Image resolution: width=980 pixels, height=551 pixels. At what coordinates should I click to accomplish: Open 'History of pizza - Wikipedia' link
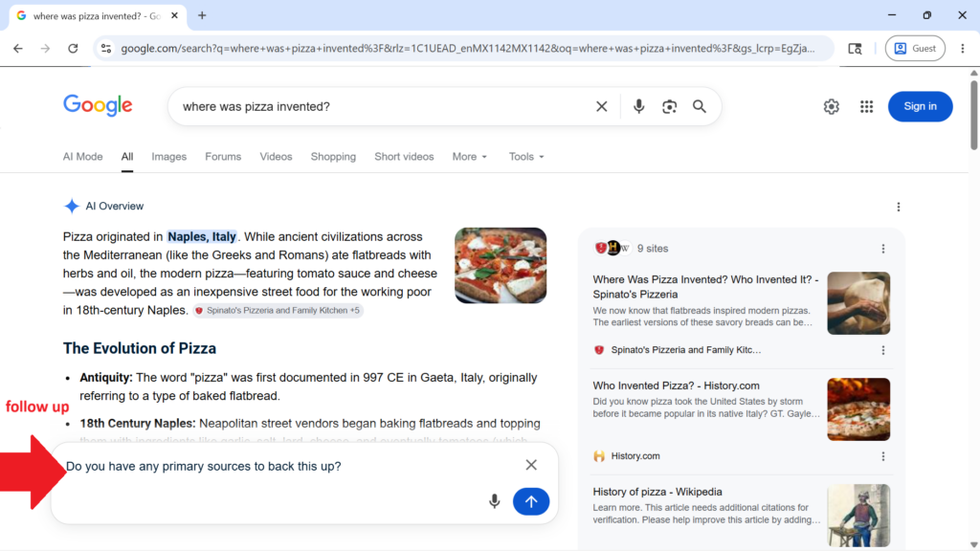[x=657, y=492]
